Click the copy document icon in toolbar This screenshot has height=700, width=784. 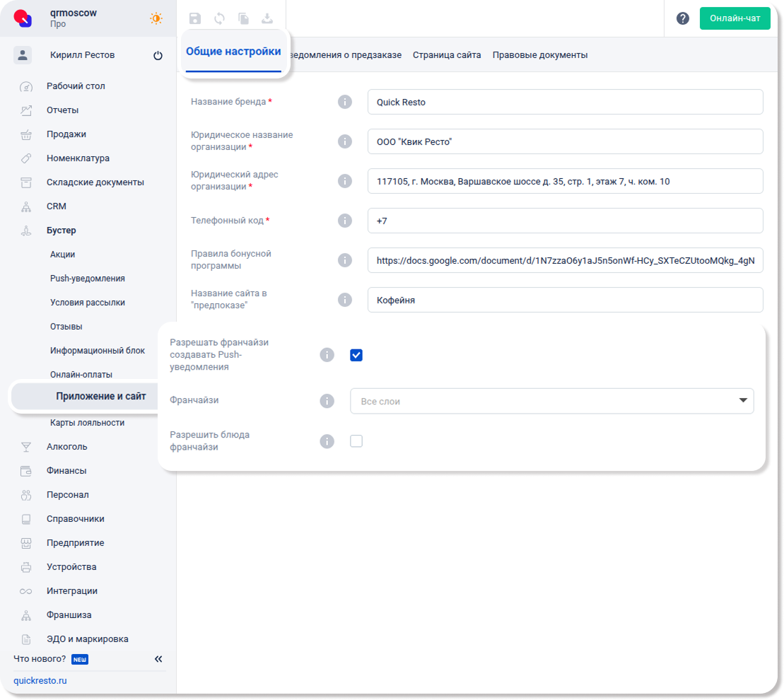[243, 19]
